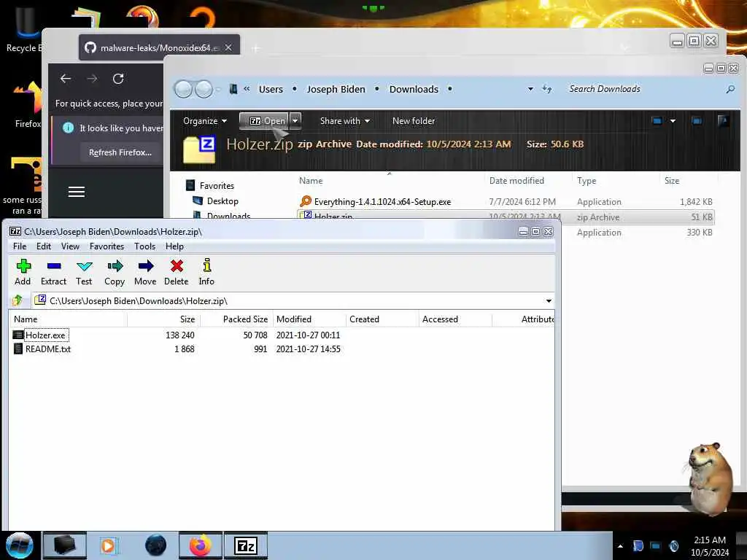Viewport: 747px width, 560px height.
Task: Open a new Firefox tab
Action: [256, 48]
